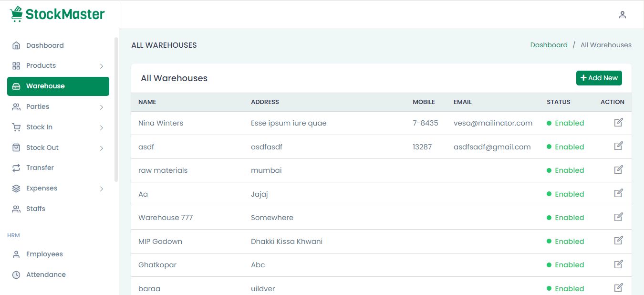Open the Staffs menu item

(x=35, y=209)
